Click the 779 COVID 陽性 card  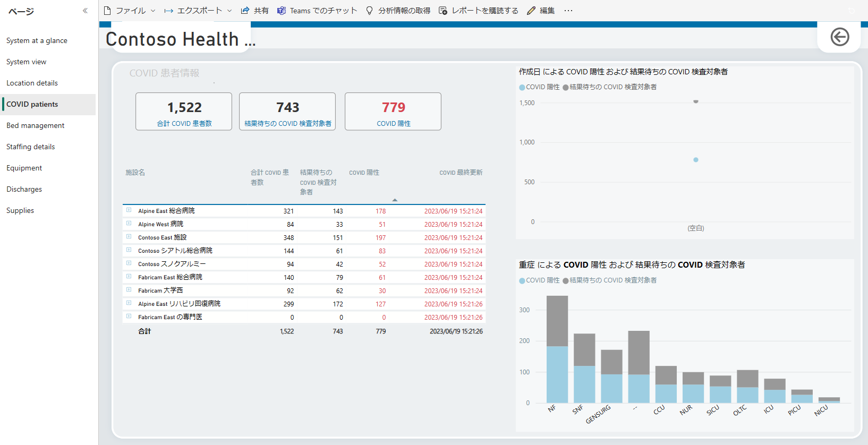click(393, 112)
